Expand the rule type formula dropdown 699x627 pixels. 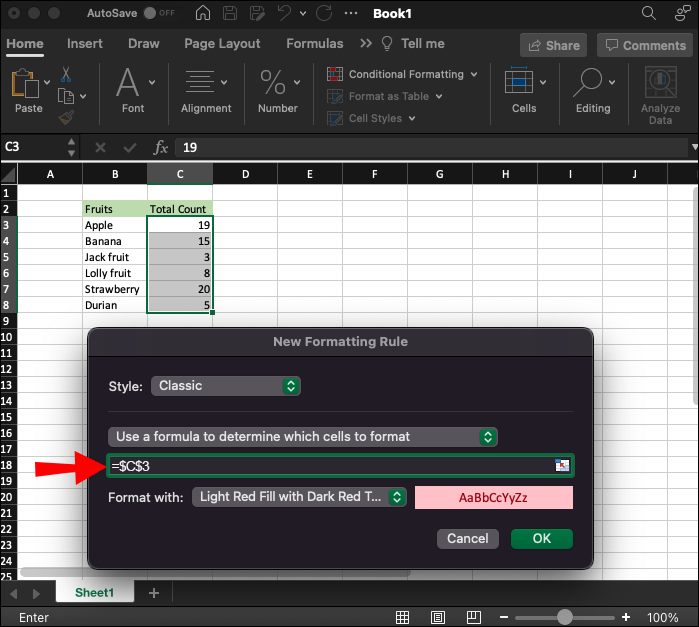pyautogui.click(x=303, y=437)
